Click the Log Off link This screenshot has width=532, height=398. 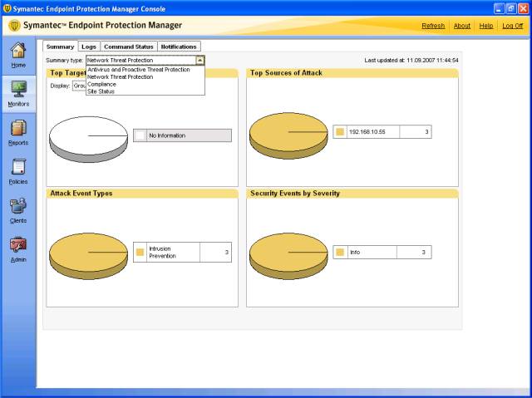(x=512, y=26)
